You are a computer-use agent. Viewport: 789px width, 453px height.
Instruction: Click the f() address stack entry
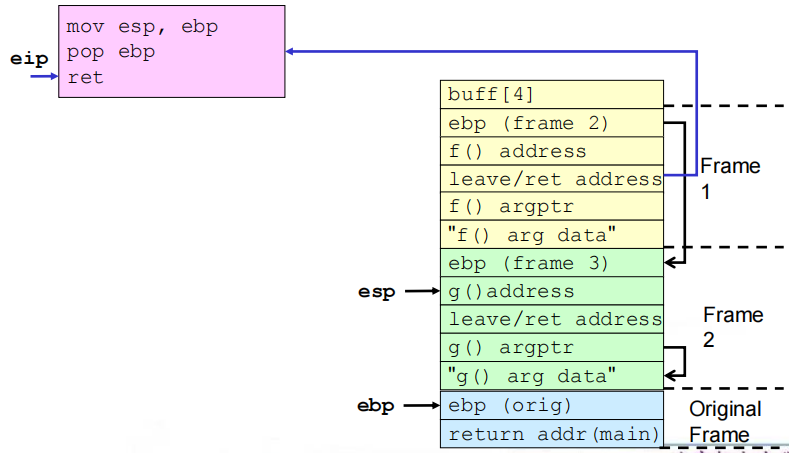coord(551,151)
